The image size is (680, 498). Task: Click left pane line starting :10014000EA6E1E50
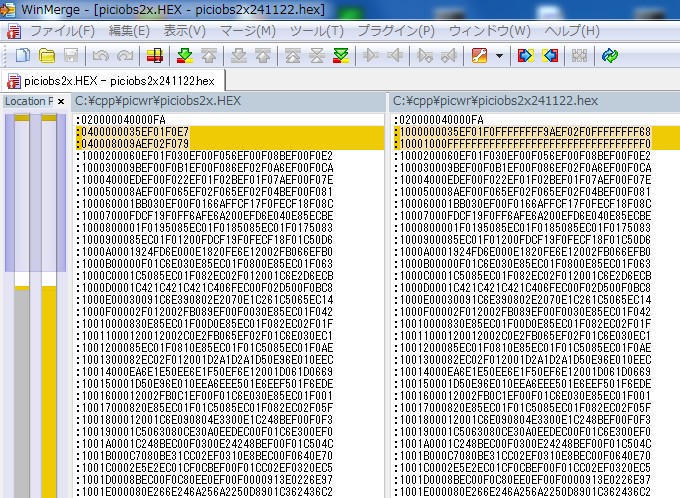click(x=204, y=372)
